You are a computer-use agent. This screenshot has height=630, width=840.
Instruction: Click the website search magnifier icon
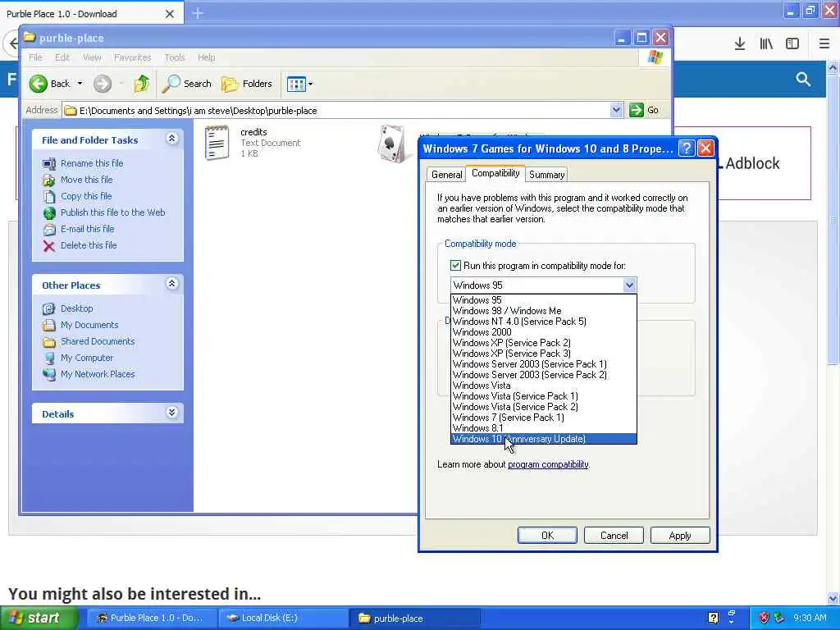(803, 80)
